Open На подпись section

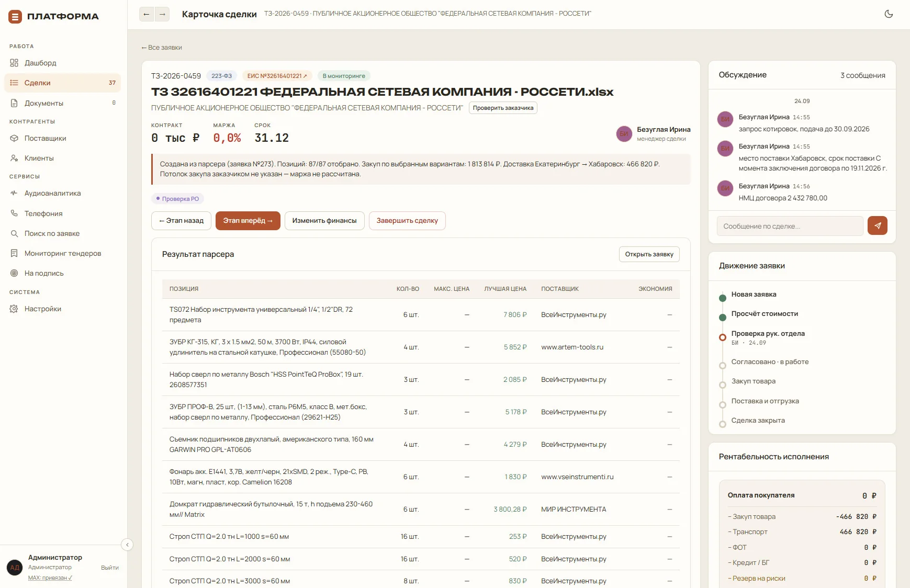point(63,273)
